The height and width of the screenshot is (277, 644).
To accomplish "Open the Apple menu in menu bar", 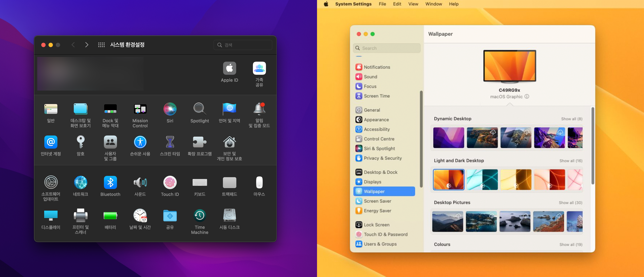I will tap(326, 4).
